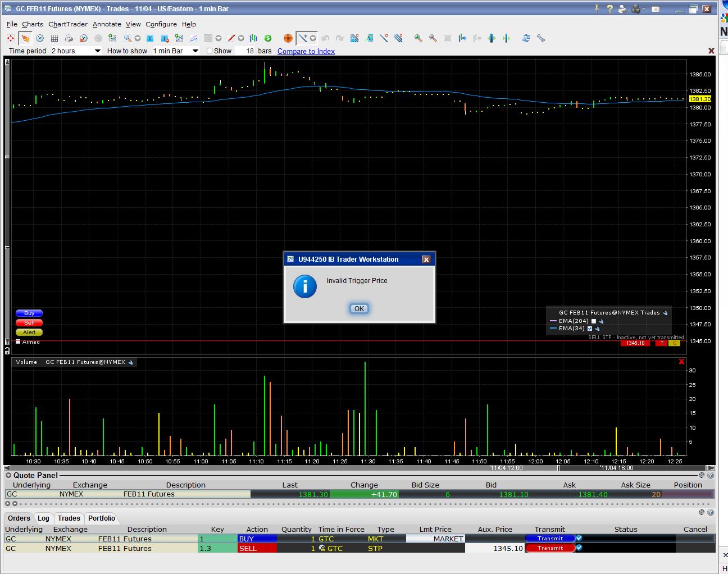Toggle the Show bars checkbox
This screenshot has width=728, height=574.
pos(210,51)
